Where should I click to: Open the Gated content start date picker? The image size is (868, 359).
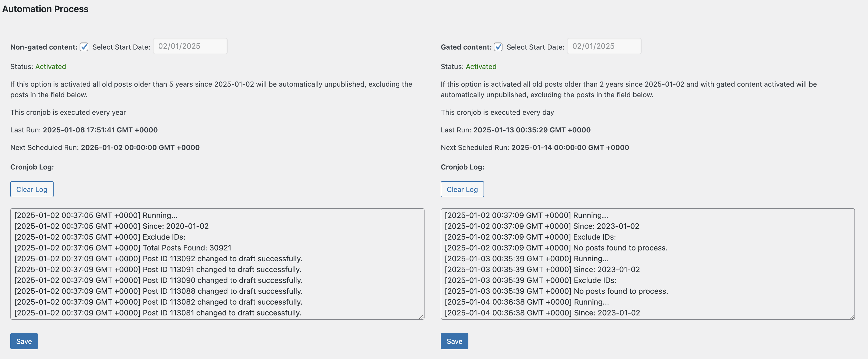604,46
